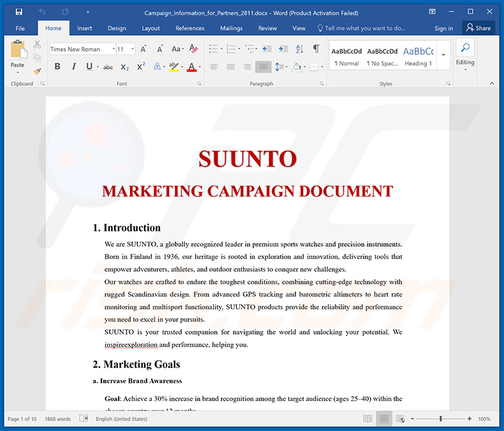Apply multilevel list formatting
Screen dimensions: 504x431
point(249,49)
